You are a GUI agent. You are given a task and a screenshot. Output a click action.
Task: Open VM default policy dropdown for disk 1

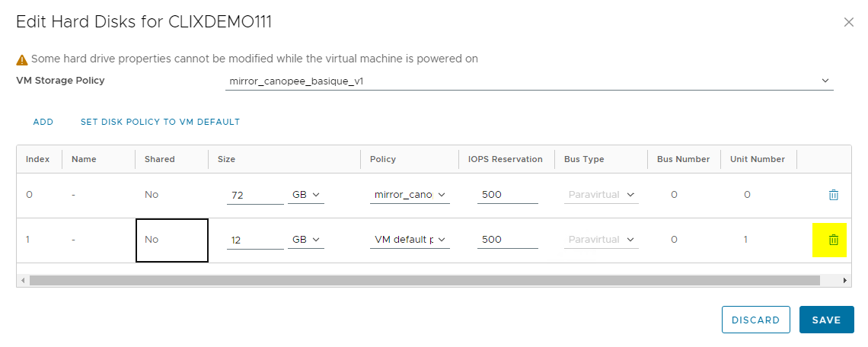410,240
